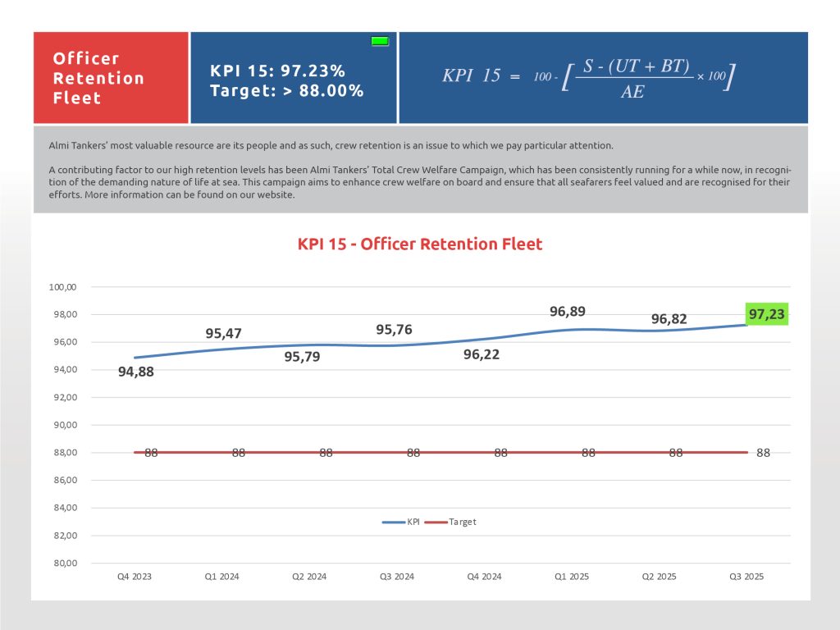The image size is (840, 630).
Task: Click the red Officer Retention Fleet panel
Action: (111, 78)
